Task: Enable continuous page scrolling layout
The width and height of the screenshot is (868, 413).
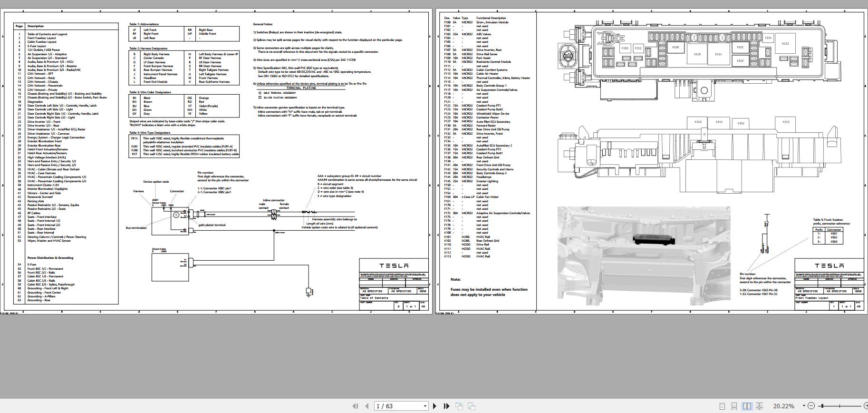Action: pos(734,406)
